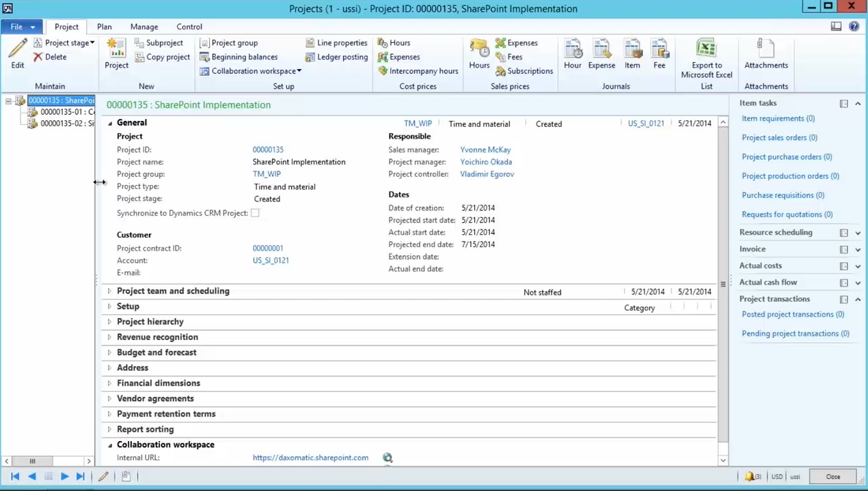Click the Close button in the status bar

point(832,477)
